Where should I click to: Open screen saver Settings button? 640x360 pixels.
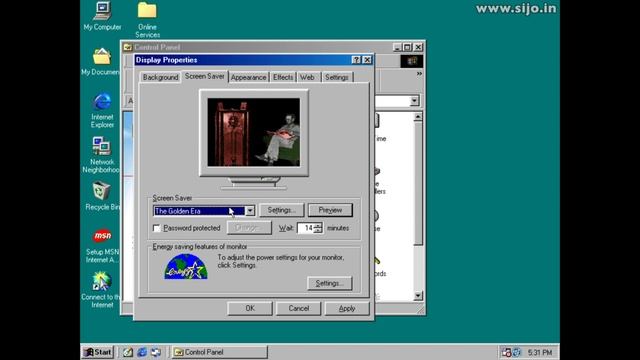click(x=282, y=210)
